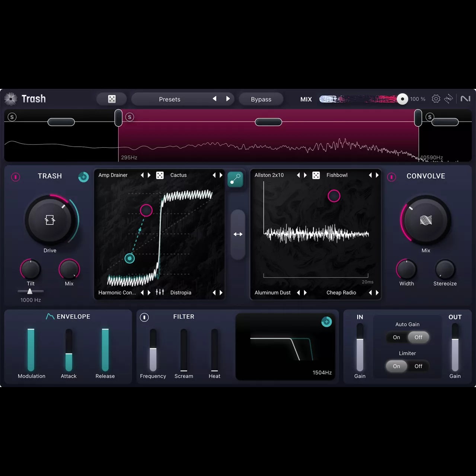This screenshot has height=476, width=476.
Task: Click the icon between gear and NI logo
Action: pos(449,99)
